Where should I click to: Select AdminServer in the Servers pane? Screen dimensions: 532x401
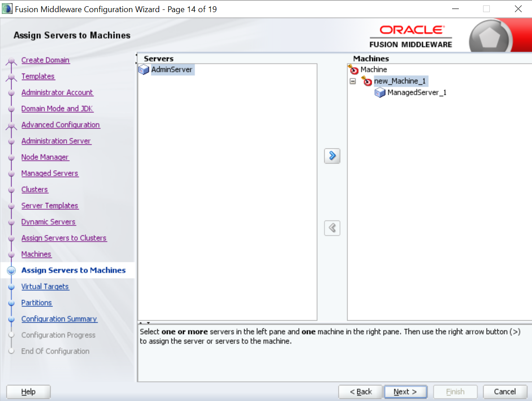pyautogui.click(x=171, y=70)
